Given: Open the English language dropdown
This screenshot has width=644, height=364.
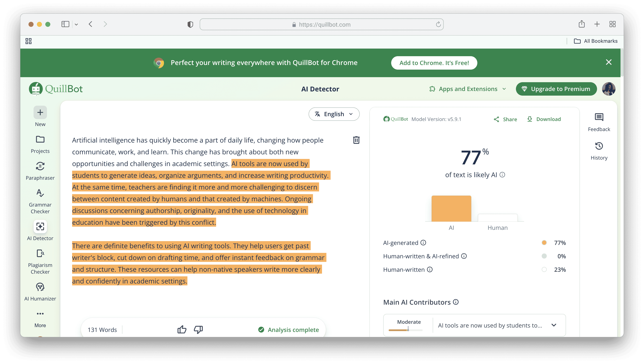Looking at the screenshot, I should coord(334,114).
